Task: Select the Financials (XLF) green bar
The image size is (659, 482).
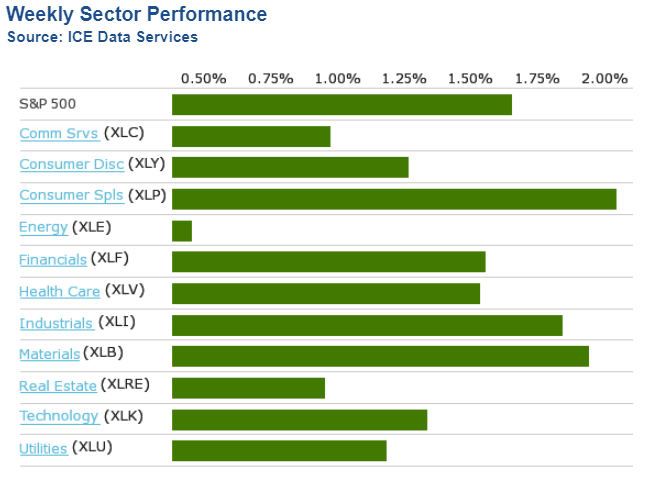Action: pos(328,262)
